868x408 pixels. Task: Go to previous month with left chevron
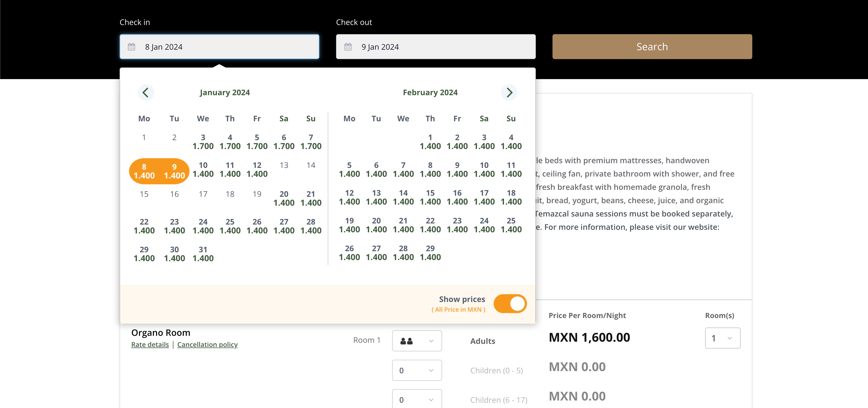[146, 92]
